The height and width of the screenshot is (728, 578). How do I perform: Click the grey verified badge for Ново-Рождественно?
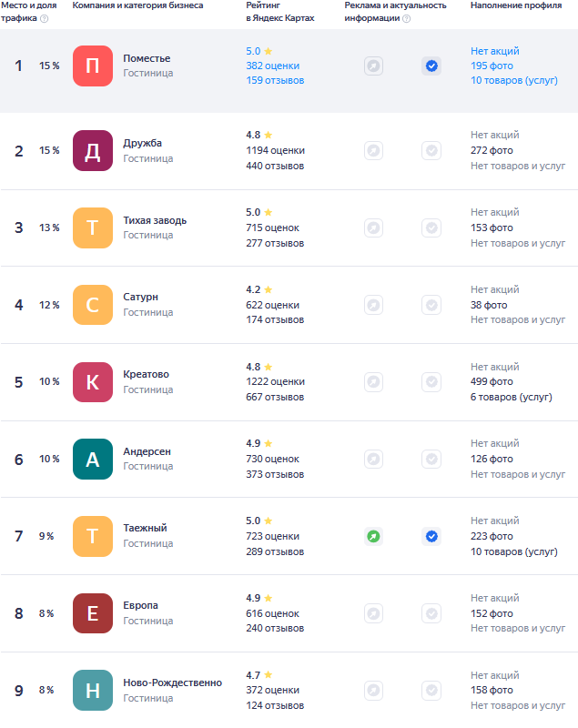pos(431,691)
